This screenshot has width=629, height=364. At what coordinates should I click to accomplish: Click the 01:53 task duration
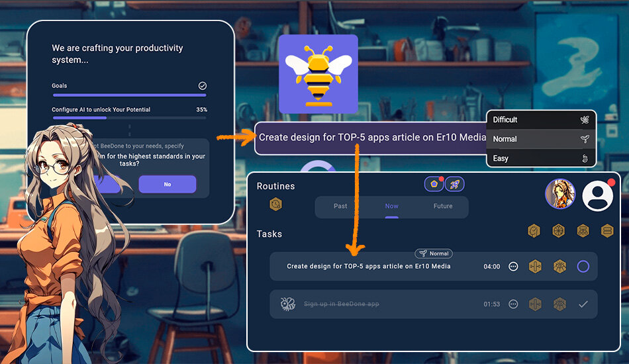tap(492, 304)
